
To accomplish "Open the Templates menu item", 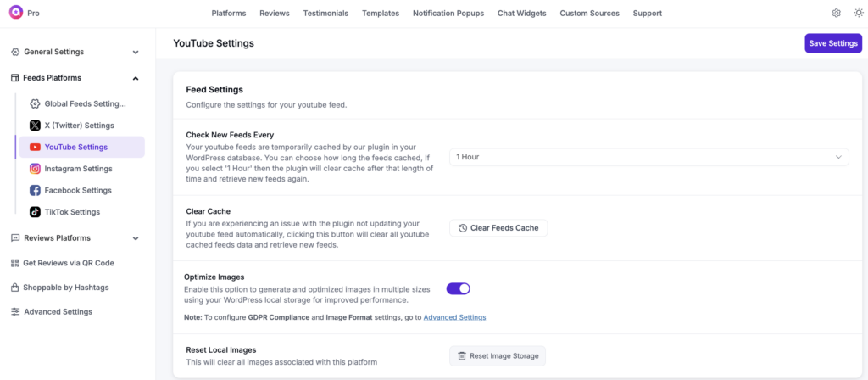I will click(x=381, y=14).
